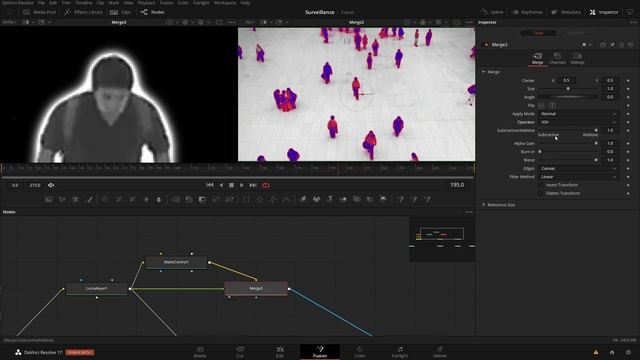
Task: Open the Playback menu
Action: (146, 3)
